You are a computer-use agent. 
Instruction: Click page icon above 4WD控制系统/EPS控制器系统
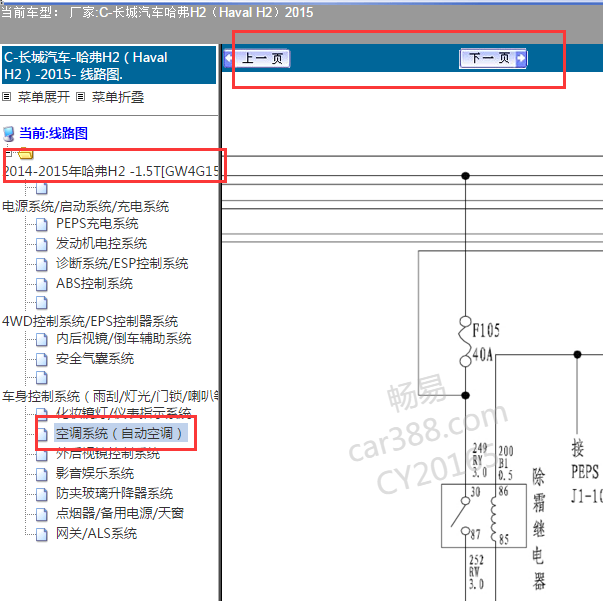pyautogui.click(x=42, y=303)
